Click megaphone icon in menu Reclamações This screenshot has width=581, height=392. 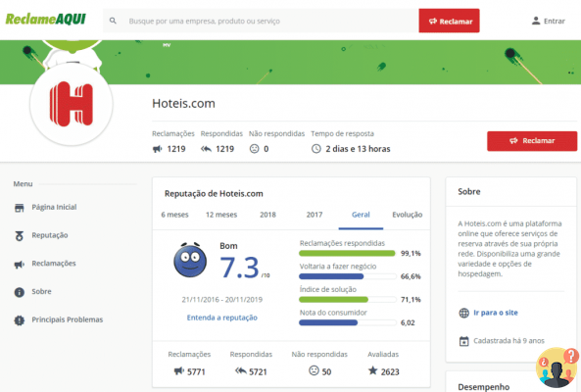[20, 265]
